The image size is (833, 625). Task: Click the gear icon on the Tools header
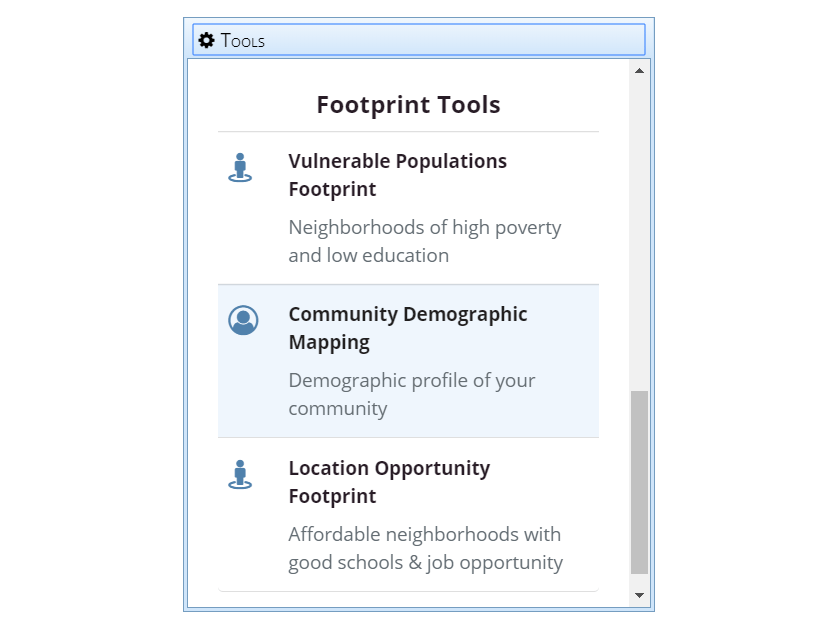pyautogui.click(x=206, y=40)
